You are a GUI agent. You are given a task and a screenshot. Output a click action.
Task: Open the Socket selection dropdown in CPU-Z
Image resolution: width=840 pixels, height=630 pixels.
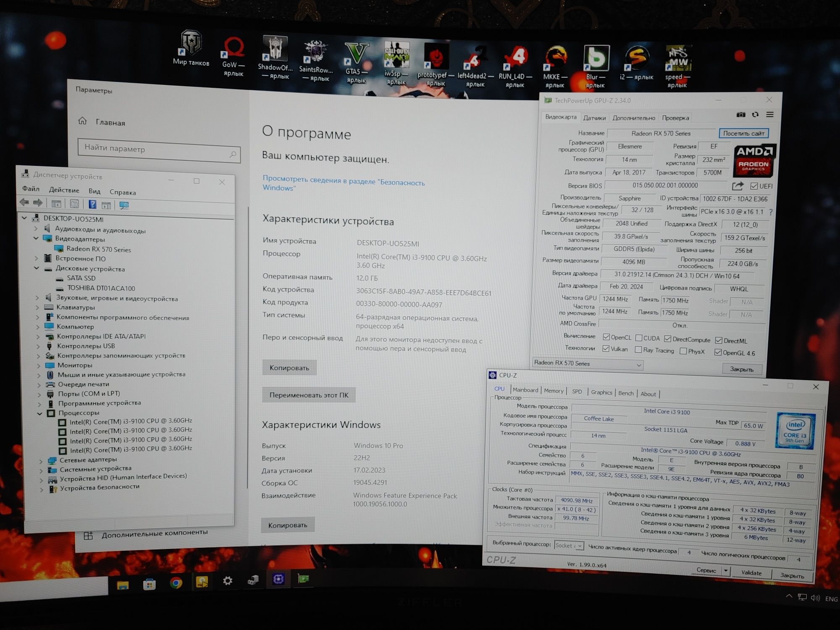point(569,546)
